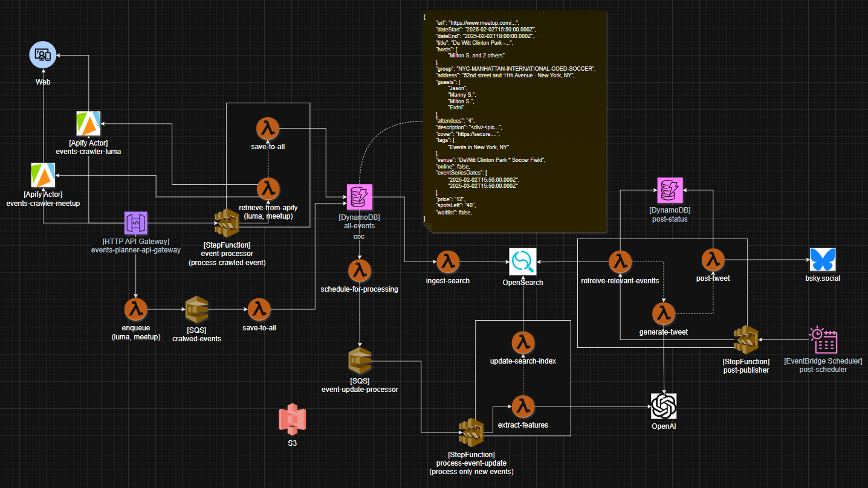Click the 'retreive-relevant-eventts' label text
This screenshot has width=868, height=488.
coord(620,281)
